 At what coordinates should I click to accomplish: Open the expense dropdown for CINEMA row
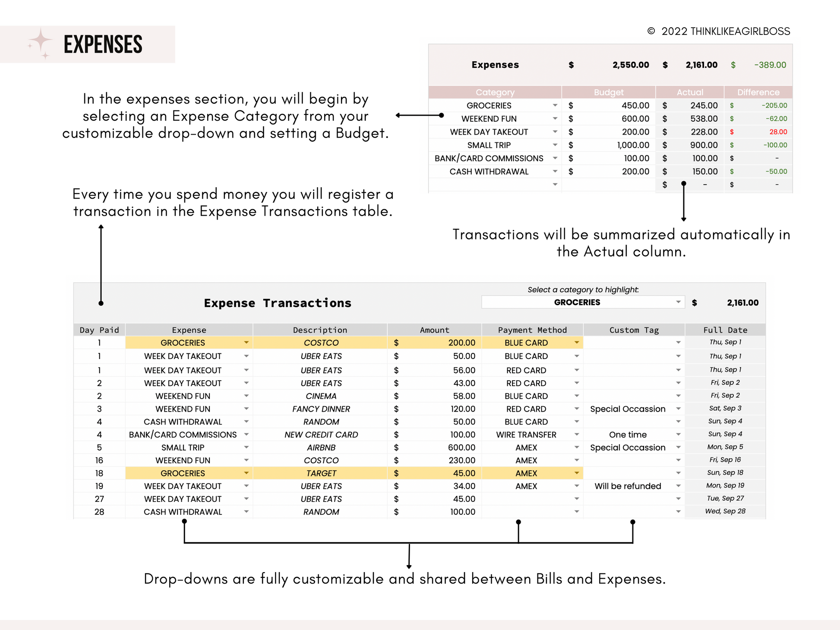pyautogui.click(x=246, y=396)
